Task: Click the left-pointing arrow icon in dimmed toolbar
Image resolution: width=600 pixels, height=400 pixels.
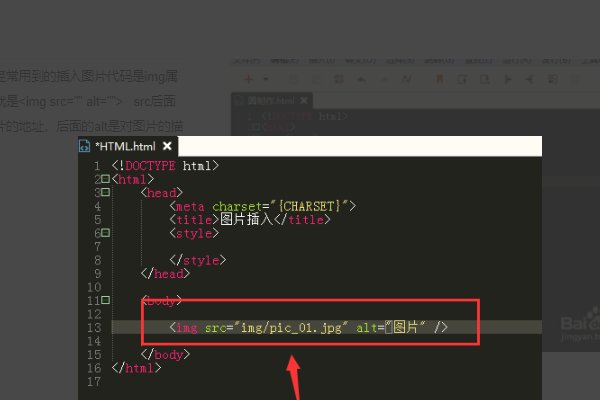Action: pos(530,79)
